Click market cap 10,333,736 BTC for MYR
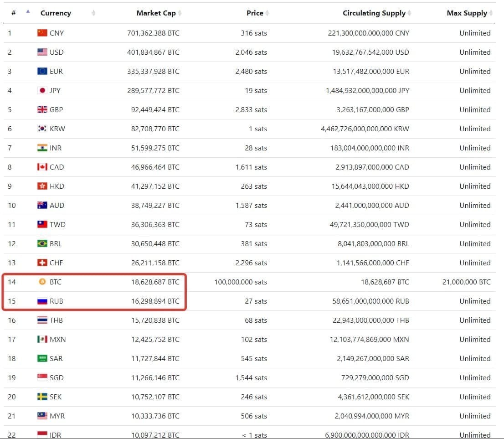The height and width of the screenshot is (439, 504). [x=155, y=415]
